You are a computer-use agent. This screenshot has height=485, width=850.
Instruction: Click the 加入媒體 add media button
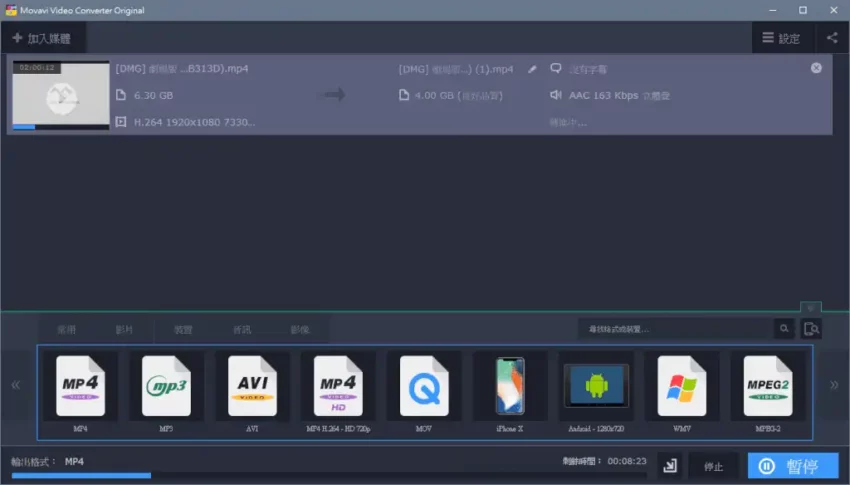coord(42,38)
